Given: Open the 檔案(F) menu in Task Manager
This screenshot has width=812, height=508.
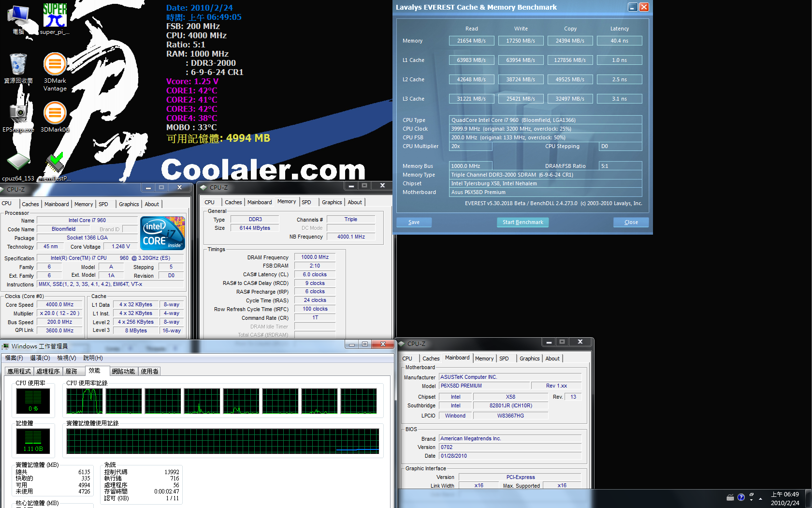Looking at the screenshot, I should [14, 358].
